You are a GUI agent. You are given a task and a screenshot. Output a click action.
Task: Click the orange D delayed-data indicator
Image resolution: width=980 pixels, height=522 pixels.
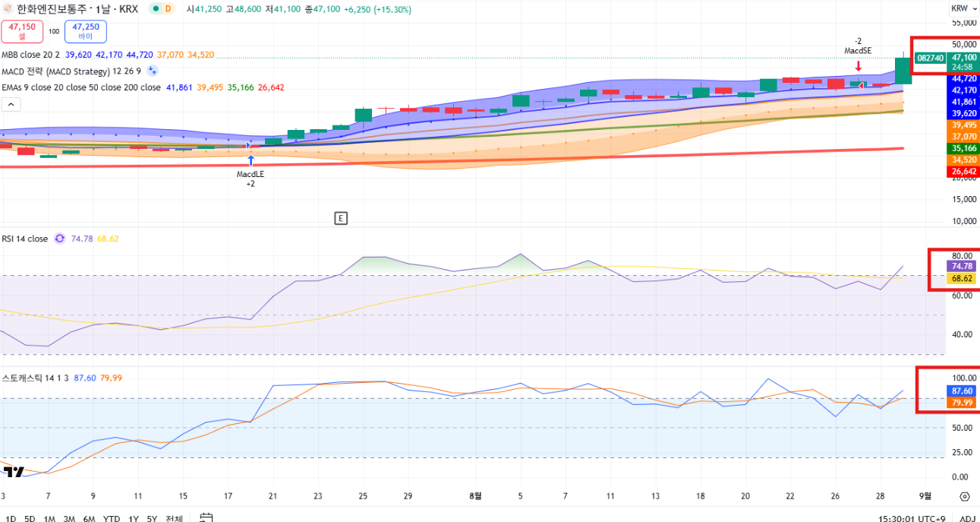click(168, 9)
